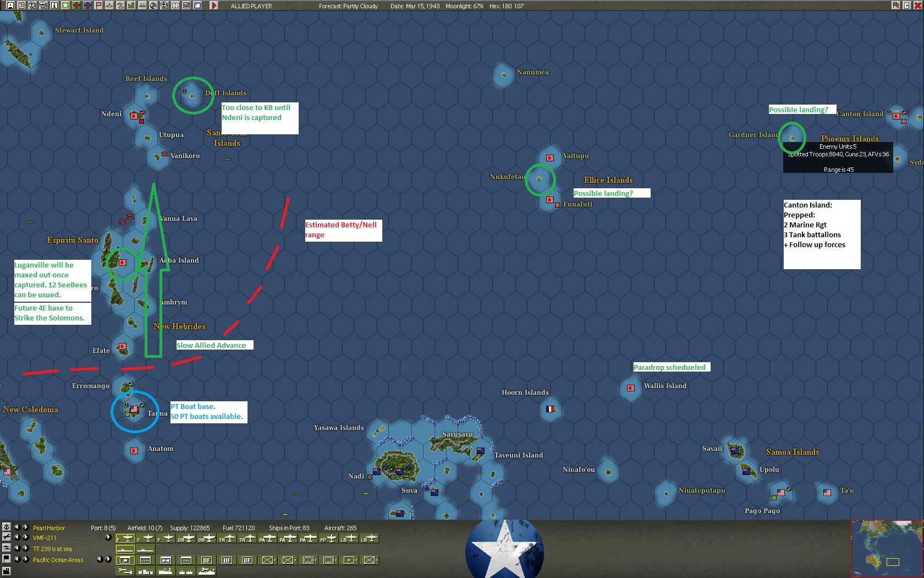Select the first F fighter group icon
Screen dimensions: 924x578
click(x=125, y=538)
